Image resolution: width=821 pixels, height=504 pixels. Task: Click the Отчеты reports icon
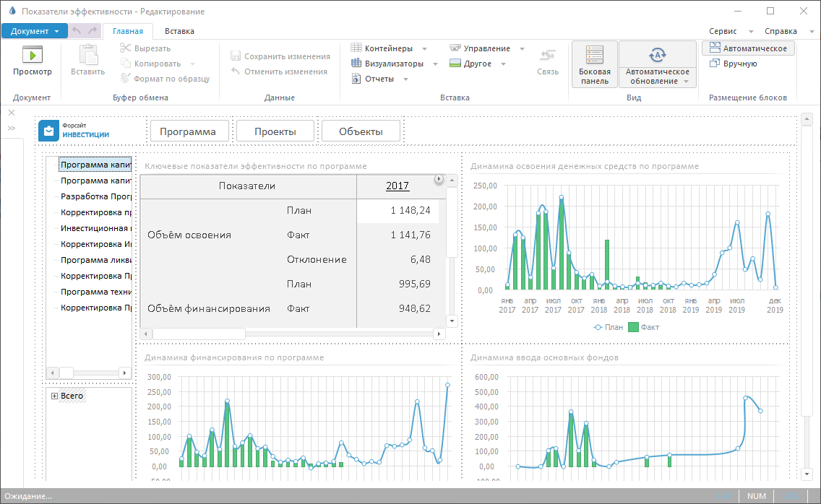pos(356,79)
